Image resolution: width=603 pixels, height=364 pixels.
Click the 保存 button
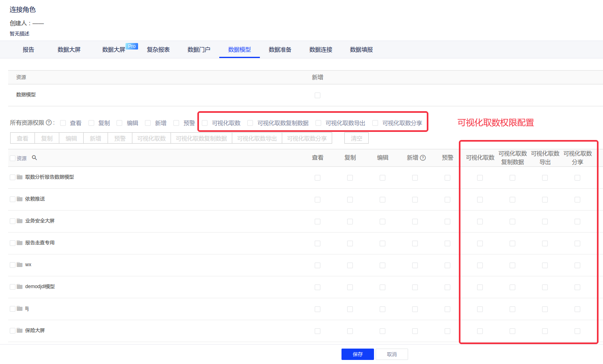(x=357, y=354)
